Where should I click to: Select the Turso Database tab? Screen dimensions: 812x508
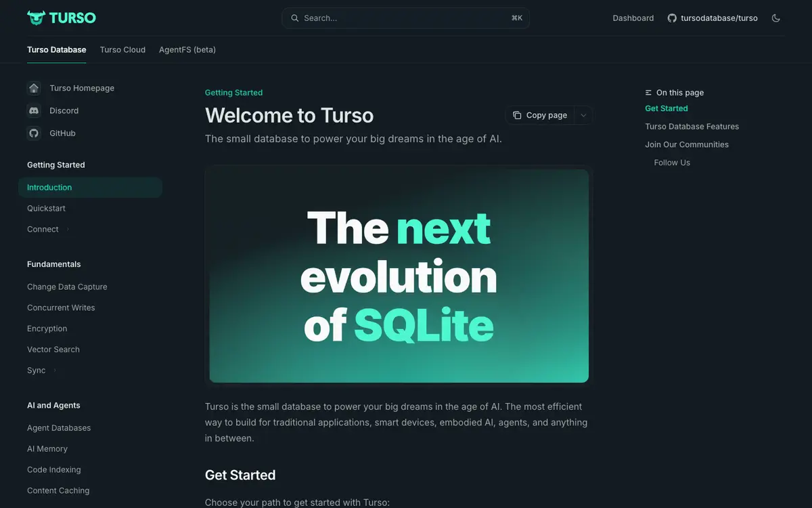click(57, 49)
